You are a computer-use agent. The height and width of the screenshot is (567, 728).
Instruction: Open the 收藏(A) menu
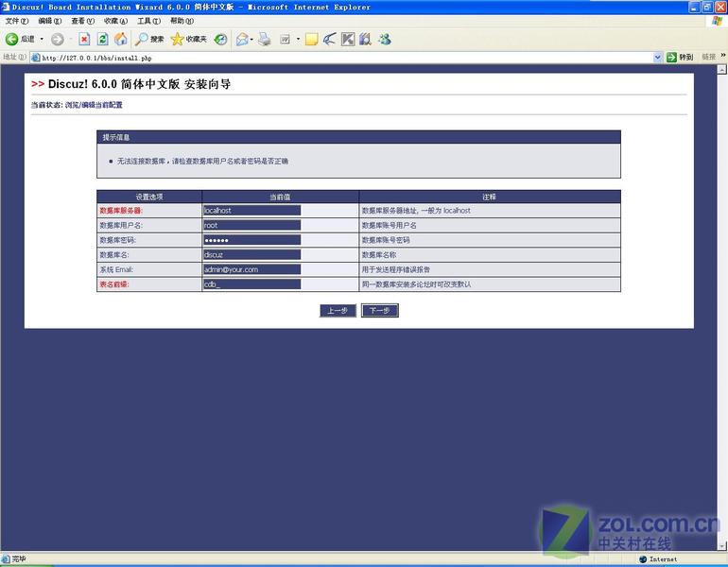115,21
